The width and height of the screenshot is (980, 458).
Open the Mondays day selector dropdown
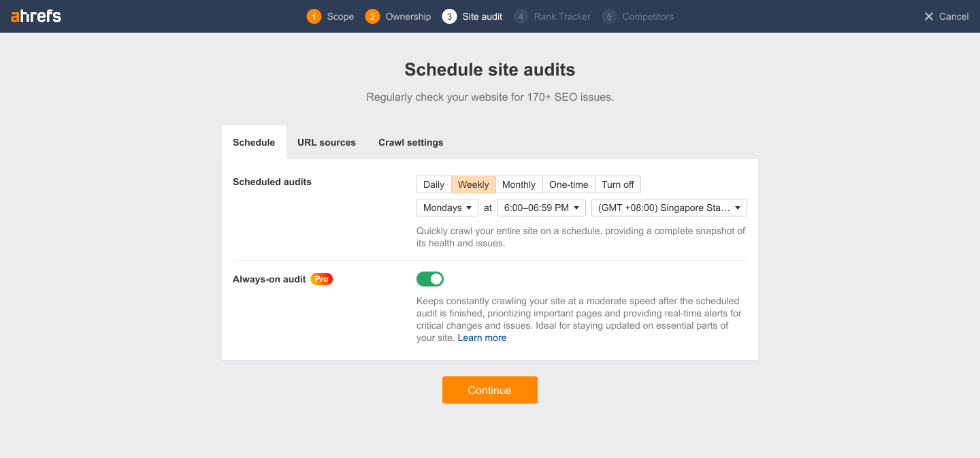(447, 208)
